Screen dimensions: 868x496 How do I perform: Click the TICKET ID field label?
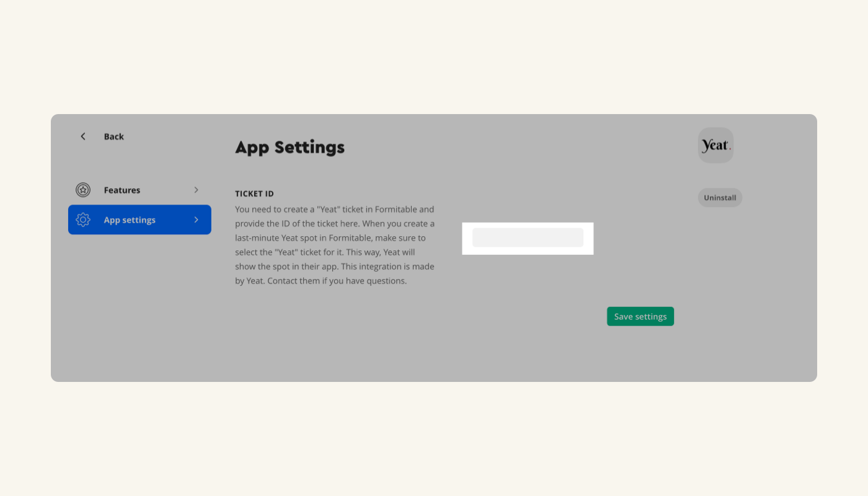pyautogui.click(x=254, y=194)
